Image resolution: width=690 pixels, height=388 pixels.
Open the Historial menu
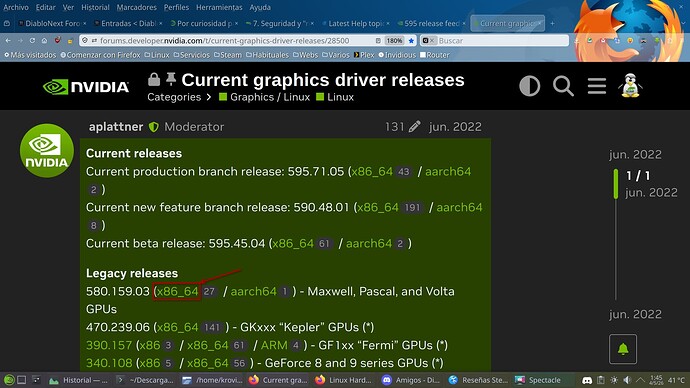[x=95, y=7]
